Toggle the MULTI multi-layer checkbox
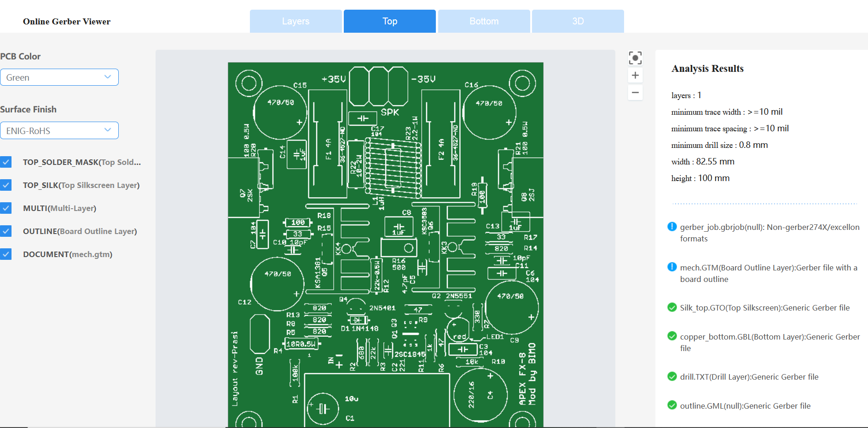868x428 pixels. (x=6, y=208)
